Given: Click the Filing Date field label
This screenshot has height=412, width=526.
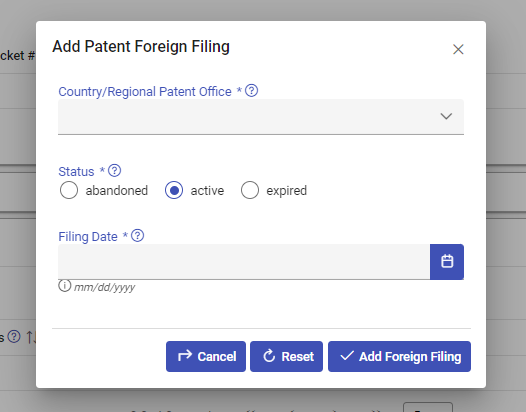Looking at the screenshot, I should pyautogui.click(x=88, y=237).
